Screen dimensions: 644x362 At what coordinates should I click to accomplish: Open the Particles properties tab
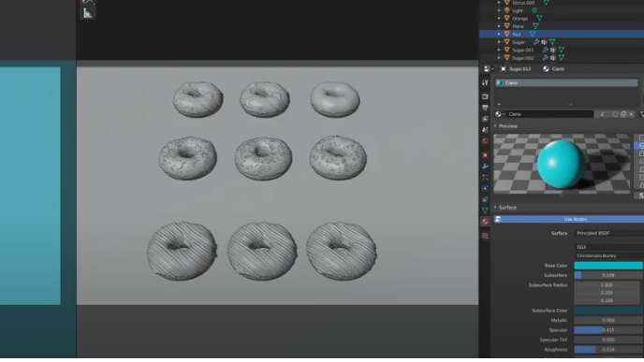[x=485, y=178]
